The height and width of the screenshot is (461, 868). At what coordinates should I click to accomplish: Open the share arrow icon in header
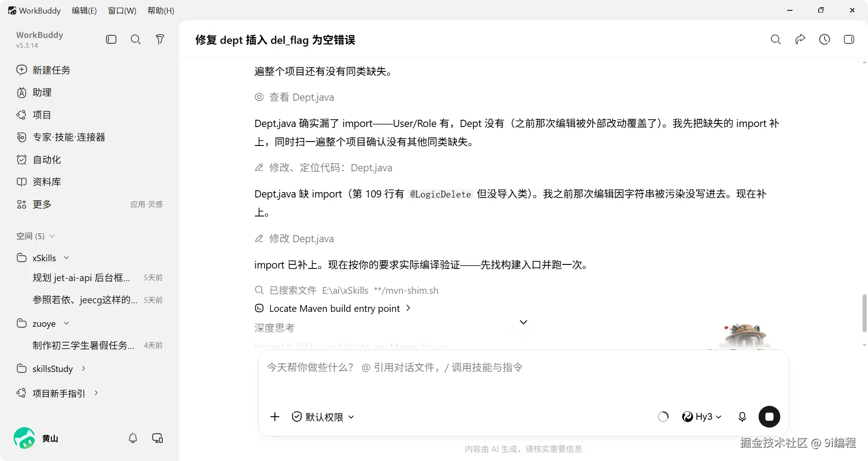click(x=800, y=39)
